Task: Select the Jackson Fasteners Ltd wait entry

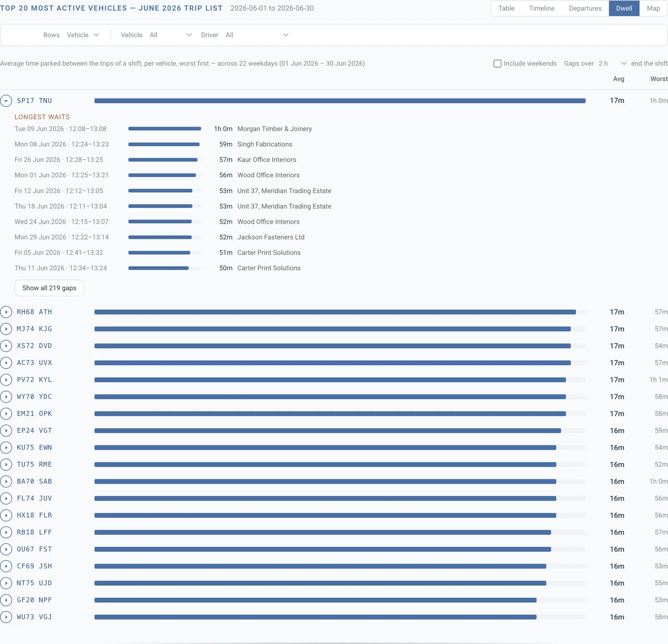Action: [271, 237]
